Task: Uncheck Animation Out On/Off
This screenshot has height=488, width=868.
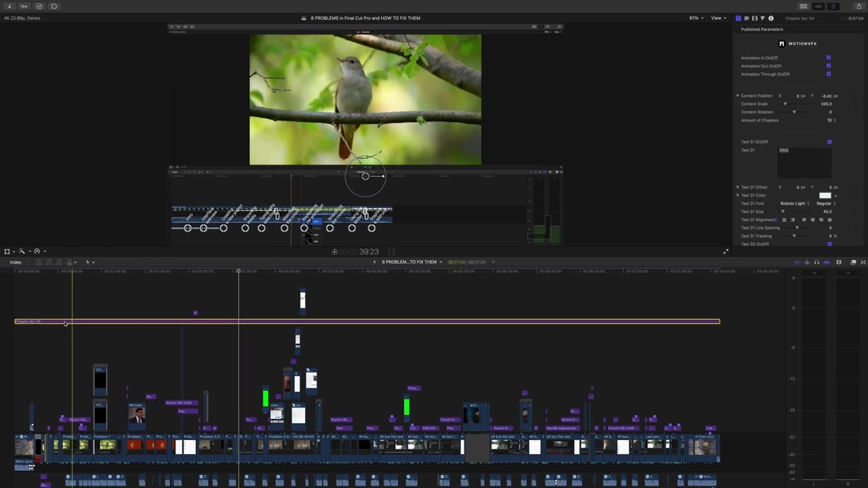Action: (x=829, y=66)
